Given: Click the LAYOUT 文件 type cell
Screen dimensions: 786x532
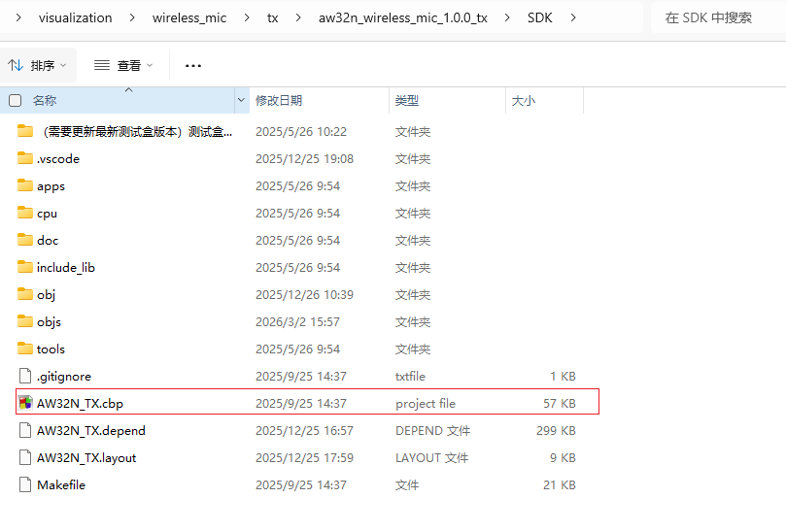Looking at the screenshot, I should click(431, 457).
